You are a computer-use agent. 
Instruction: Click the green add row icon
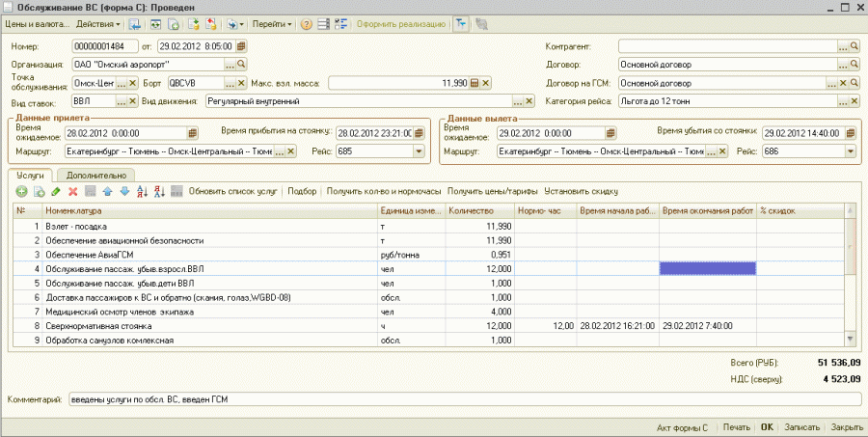[21, 192]
